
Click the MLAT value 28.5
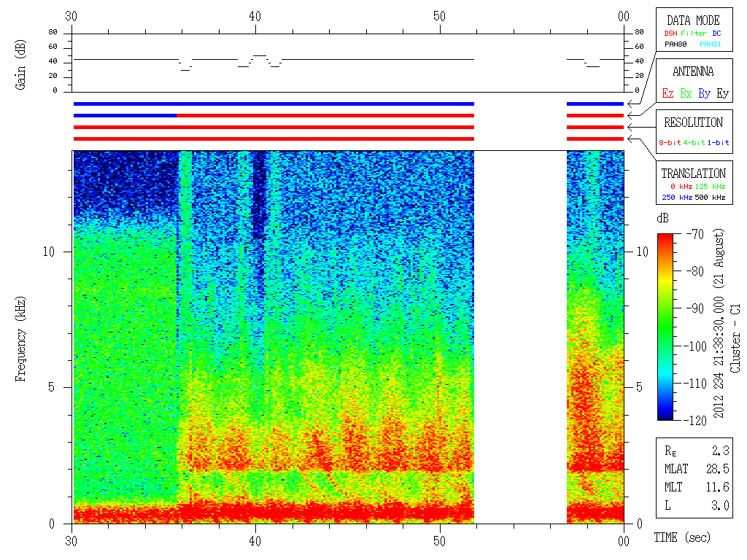click(x=718, y=469)
